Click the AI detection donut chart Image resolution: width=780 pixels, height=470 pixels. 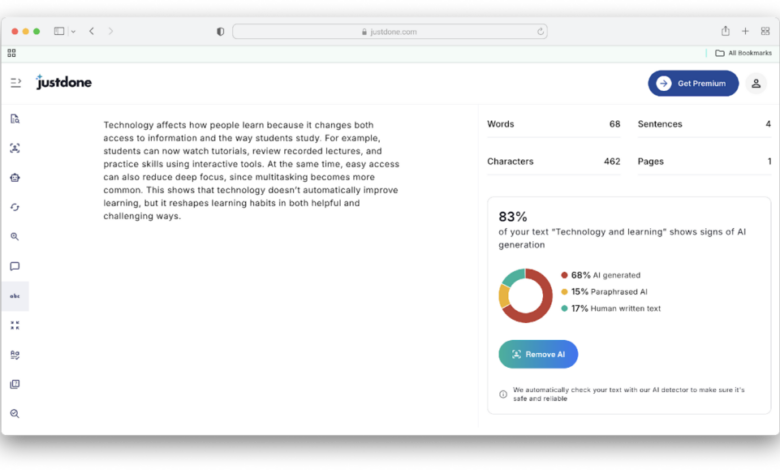tap(525, 295)
